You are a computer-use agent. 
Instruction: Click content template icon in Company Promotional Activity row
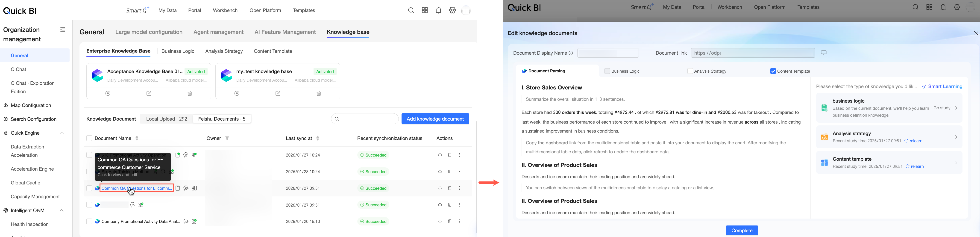(x=194, y=221)
